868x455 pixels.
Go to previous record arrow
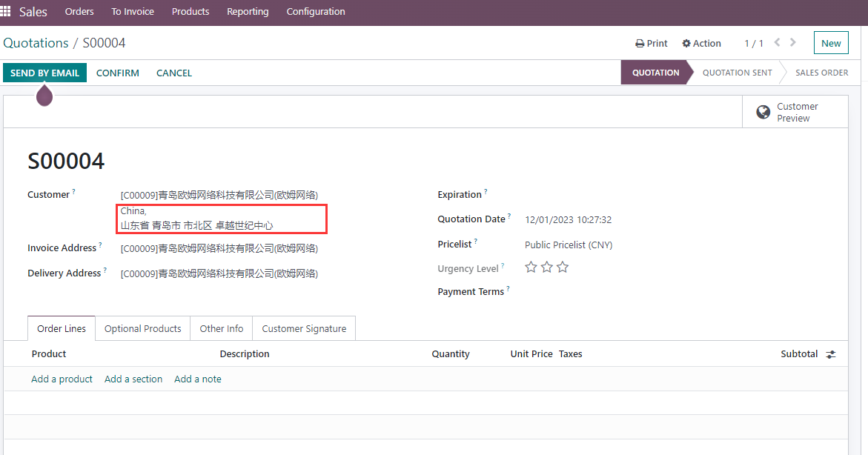778,42
